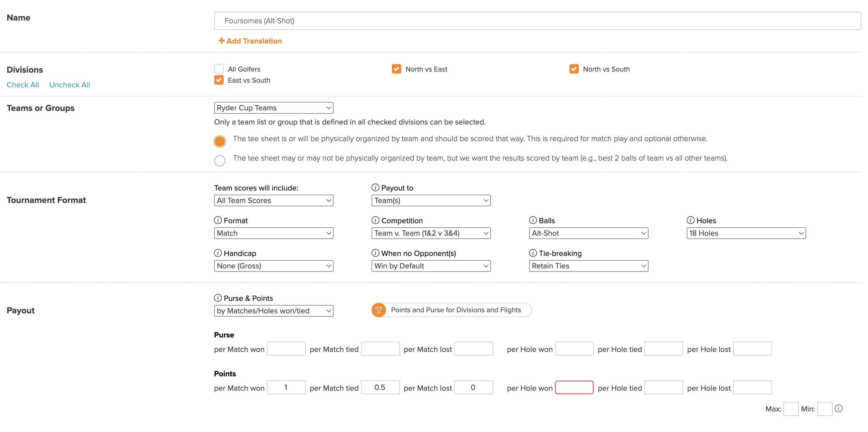Uncheck the North vs East division

click(x=396, y=69)
